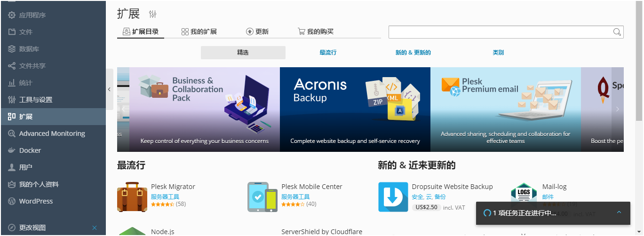Open the Plesk Mobile Center title link
This screenshot has width=644, height=236.
[312, 187]
